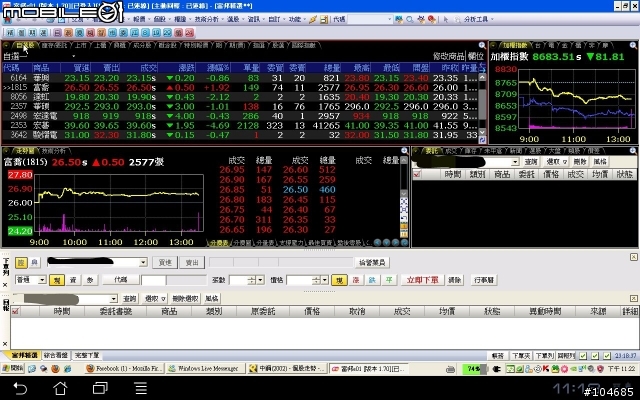The width and height of the screenshot is (640, 400).
Task: Open the 價格 price dropdown arrow
Action: 325,280
